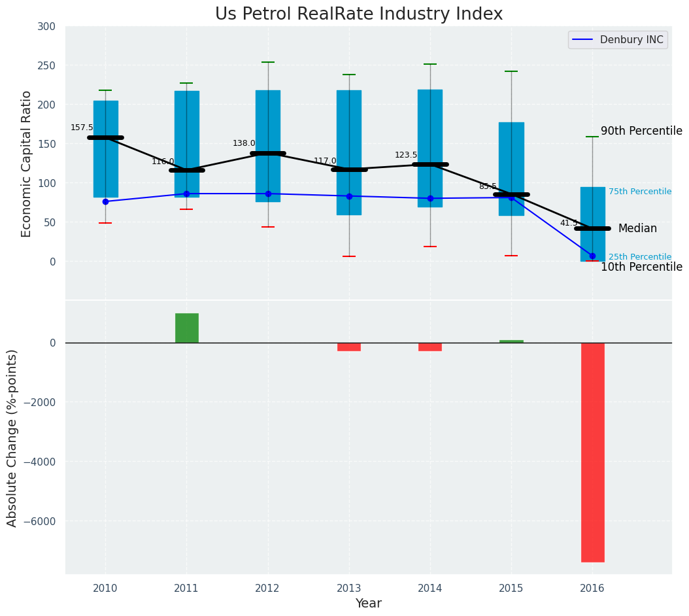Pick the red 2014 change bar
The height and width of the screenshot is (616, 689).
tap(429, 347)
